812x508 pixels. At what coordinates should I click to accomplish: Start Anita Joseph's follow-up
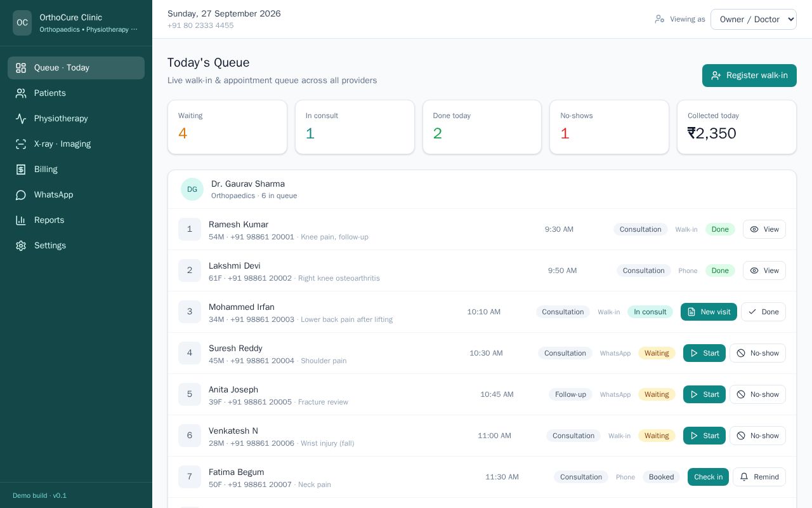click(704, 394)
